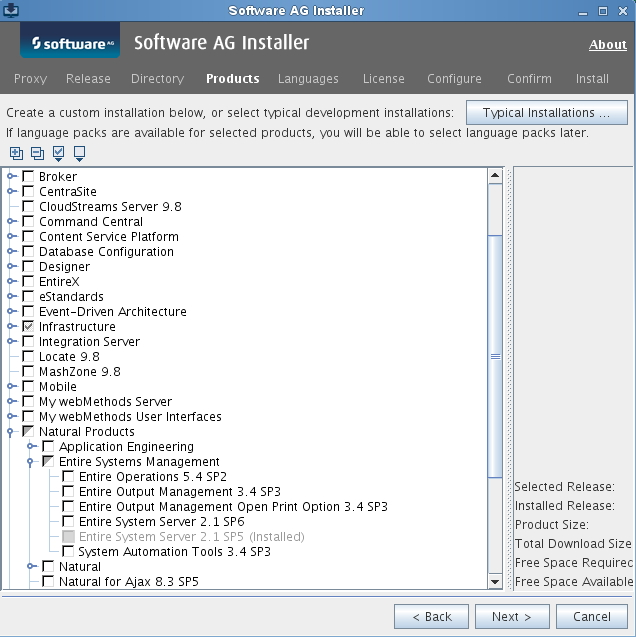Screen dimensions: 636x637
Task: Click the Expand All tree icon
Action: point(16,153)
